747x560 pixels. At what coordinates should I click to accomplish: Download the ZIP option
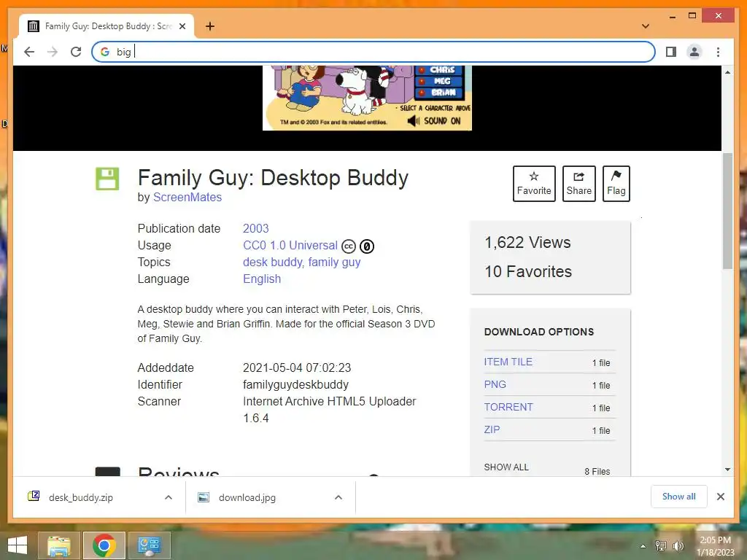tap(492, 429)
